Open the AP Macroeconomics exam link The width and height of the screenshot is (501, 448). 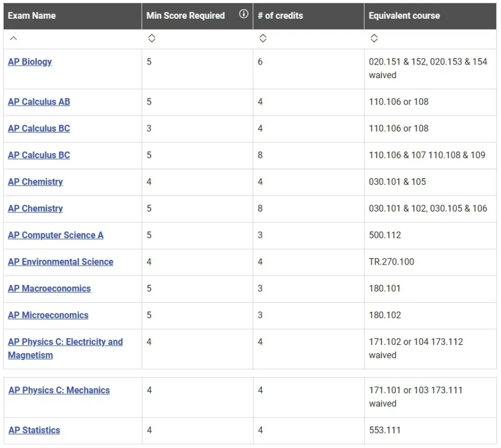pyautogui.click(x=49, y=288)
